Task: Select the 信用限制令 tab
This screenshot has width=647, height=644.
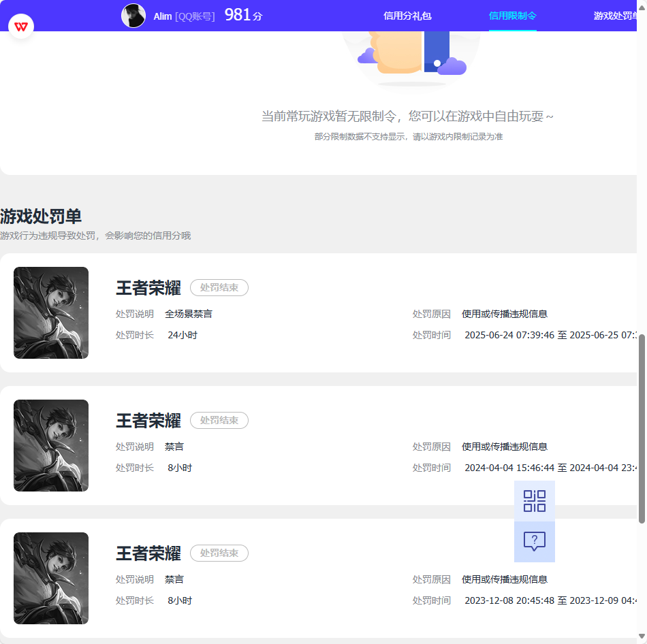Action: pyautogui.click(x=512, y=16)
